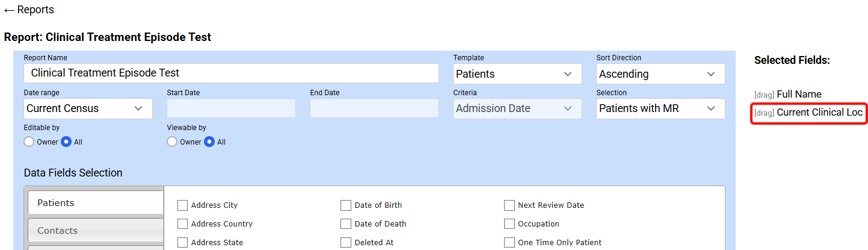Switch to the Patients data fields tab
The width and height of the screenshot is (868, 250).
coord(96,203)
